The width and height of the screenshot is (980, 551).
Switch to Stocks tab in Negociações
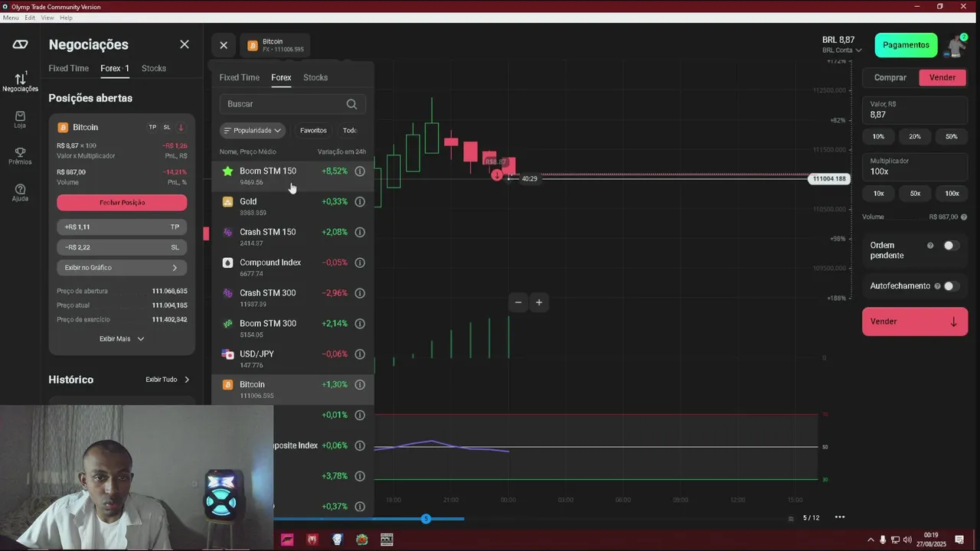pos(154,68)
